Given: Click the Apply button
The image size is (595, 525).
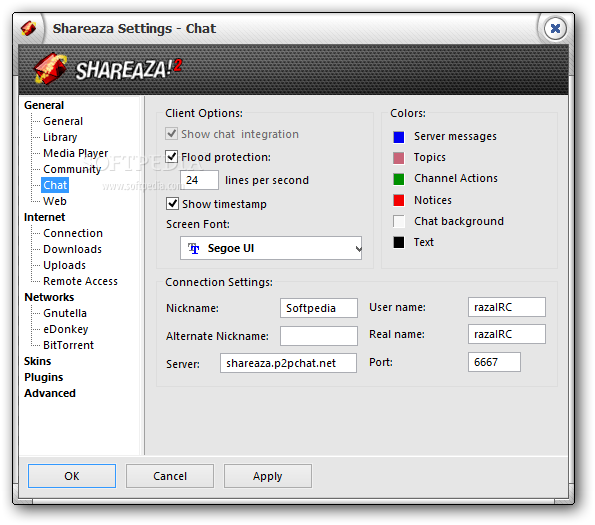Looking at the screenshot, I should coord(268,476).
